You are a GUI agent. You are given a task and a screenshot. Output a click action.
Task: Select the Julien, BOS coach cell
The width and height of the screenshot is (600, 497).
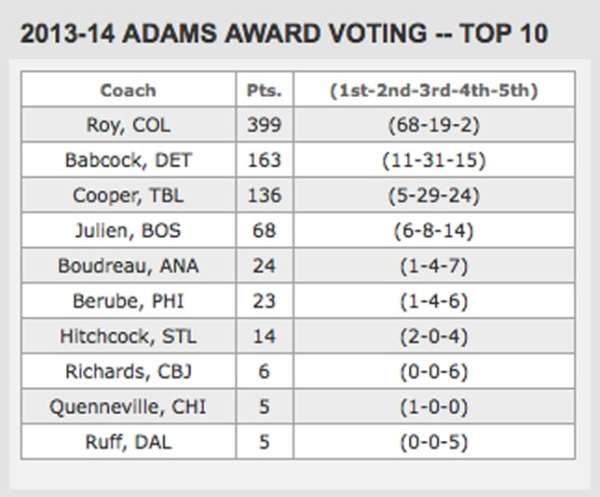128,231
